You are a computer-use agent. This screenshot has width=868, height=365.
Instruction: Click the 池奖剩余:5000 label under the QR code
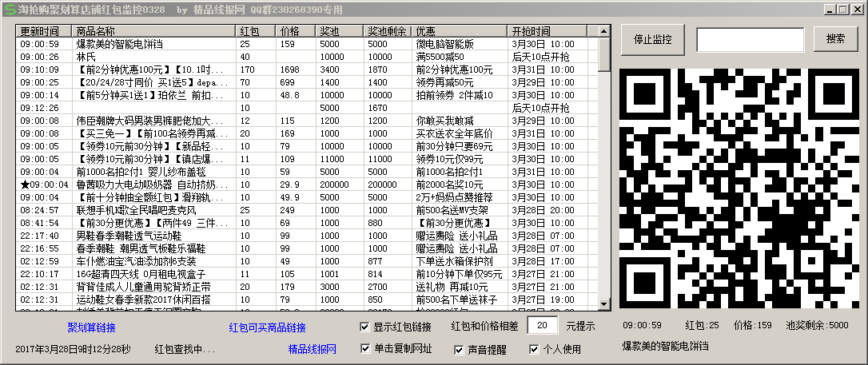pos(817,326)
